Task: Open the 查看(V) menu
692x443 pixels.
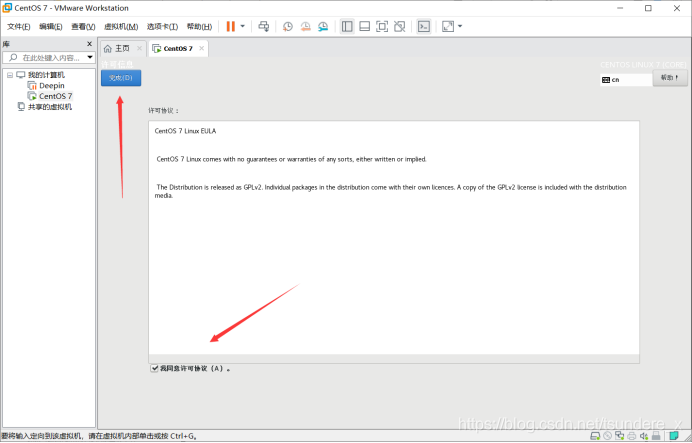Action: click(x=83, y=27)
